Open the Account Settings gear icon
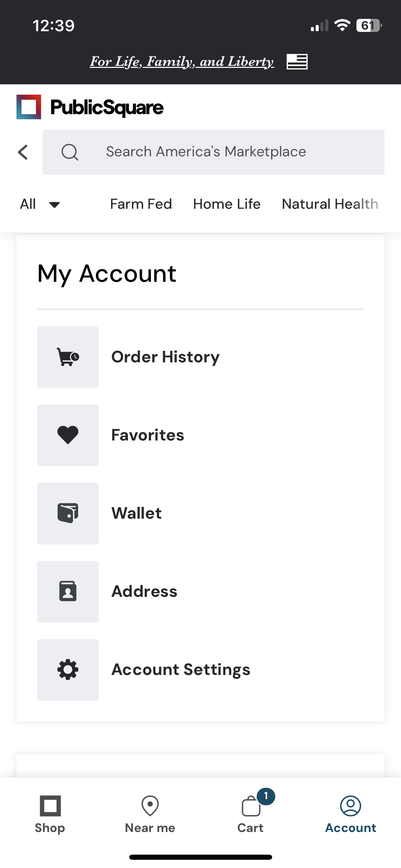The height and width of the screenshot is (868, 401). [68, 670]
